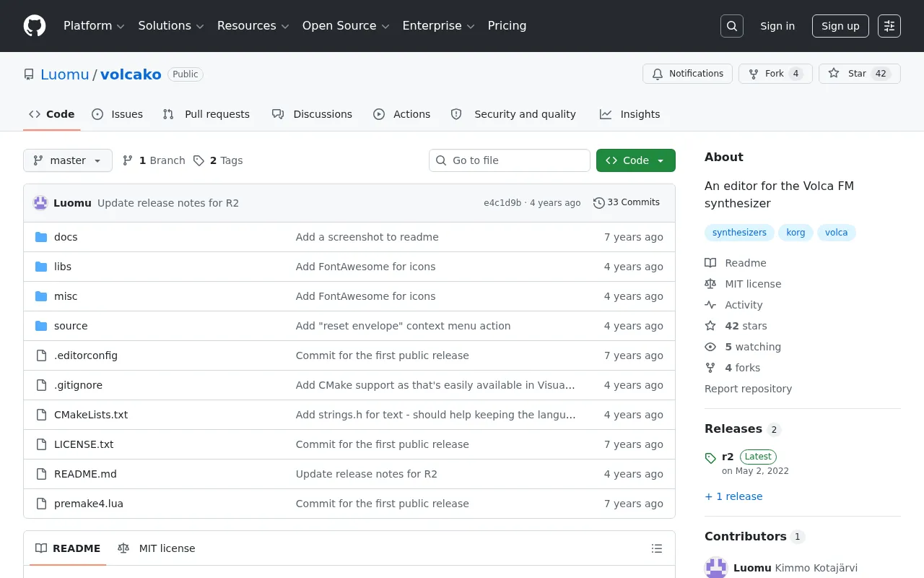Click the GitHub logo home icon
This screenshot has height=578, width=924.
coord(35,26)
